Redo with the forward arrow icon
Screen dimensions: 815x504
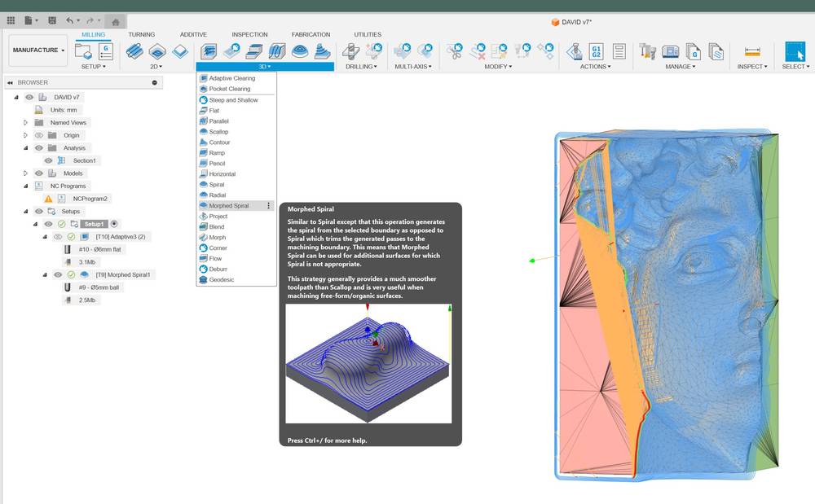[90, 20]
